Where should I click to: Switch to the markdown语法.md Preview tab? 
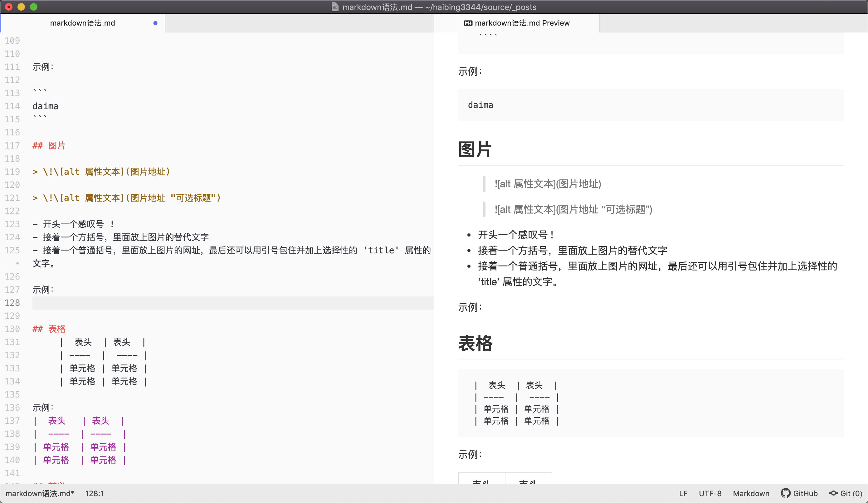[517, 23]
